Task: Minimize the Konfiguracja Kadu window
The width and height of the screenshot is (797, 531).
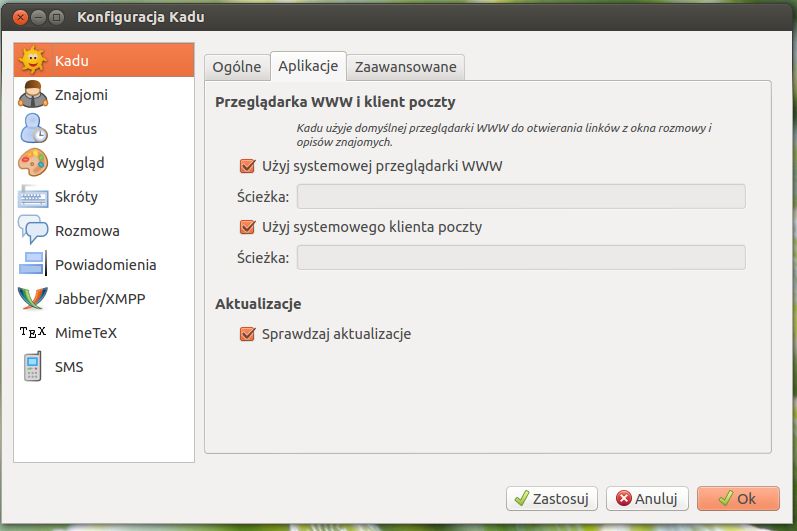Action: 39,17
